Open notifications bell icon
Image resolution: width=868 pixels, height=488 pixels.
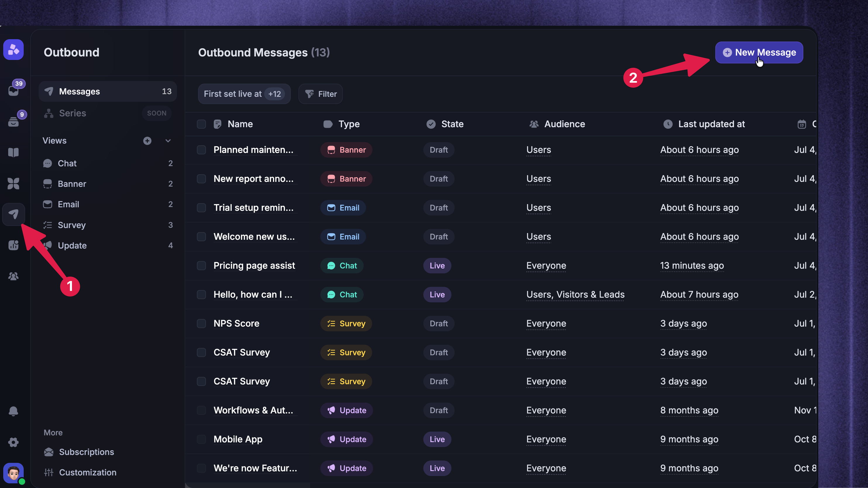(13, 411)
